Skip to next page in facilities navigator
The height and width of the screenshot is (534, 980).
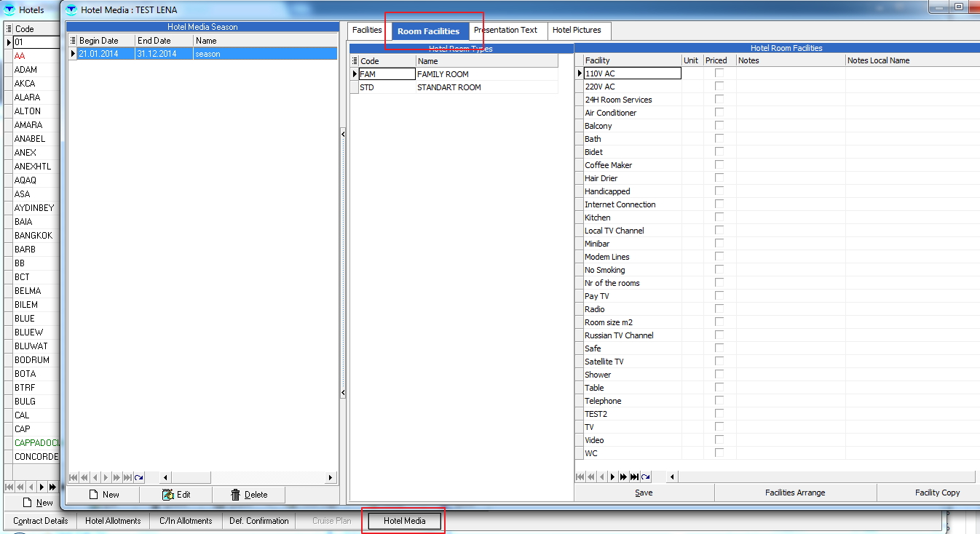(623, 477)
